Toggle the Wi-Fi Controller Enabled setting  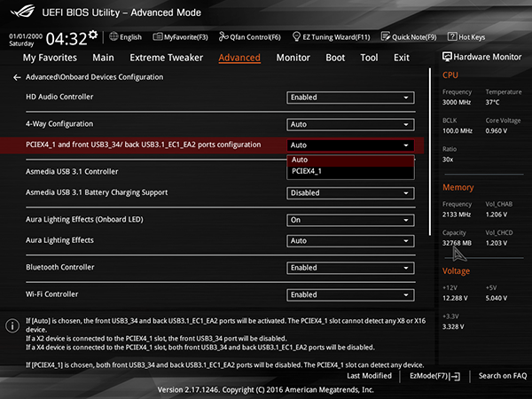350,295
